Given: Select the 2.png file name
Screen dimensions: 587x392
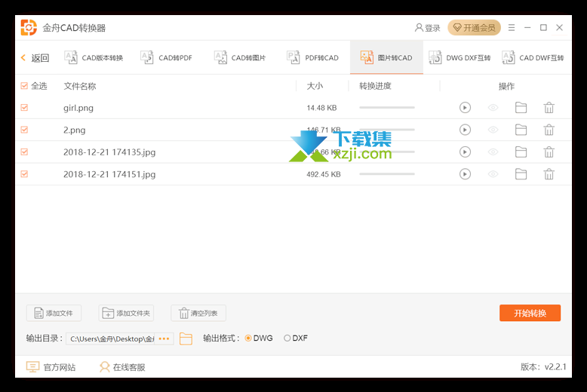Looking at the screenshot, I should tap(74, 130).
